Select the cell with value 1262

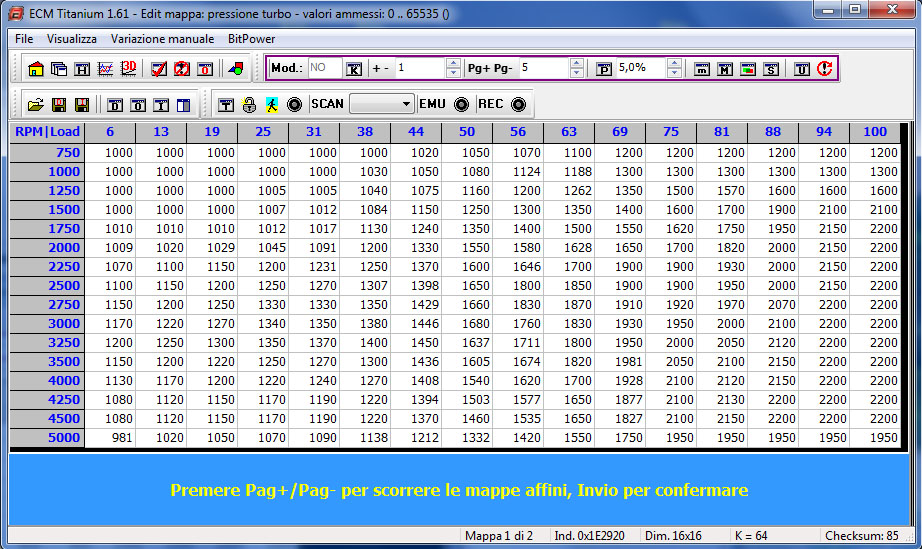pyautogui.click(x=569, y=191)
